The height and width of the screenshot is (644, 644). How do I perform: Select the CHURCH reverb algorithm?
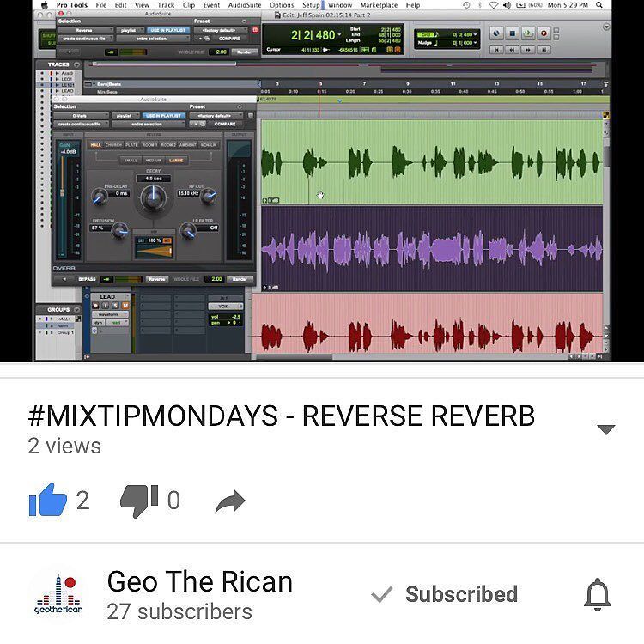113,145
